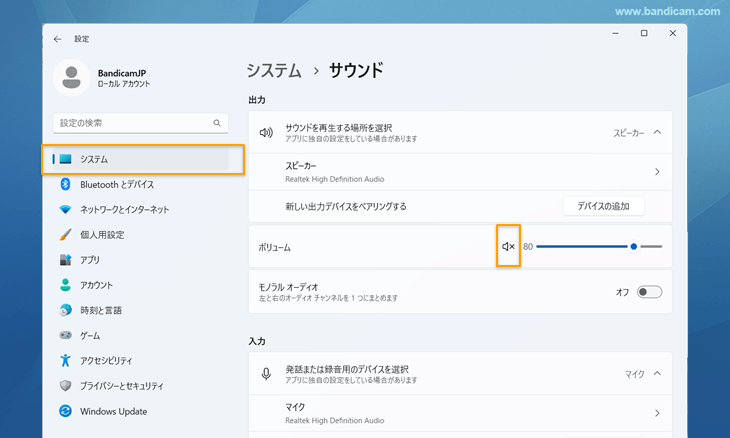The height and width of the screenshot is (438, 730).
Task: Select システム in the sidebar
Action: click(x=140, y=159)
